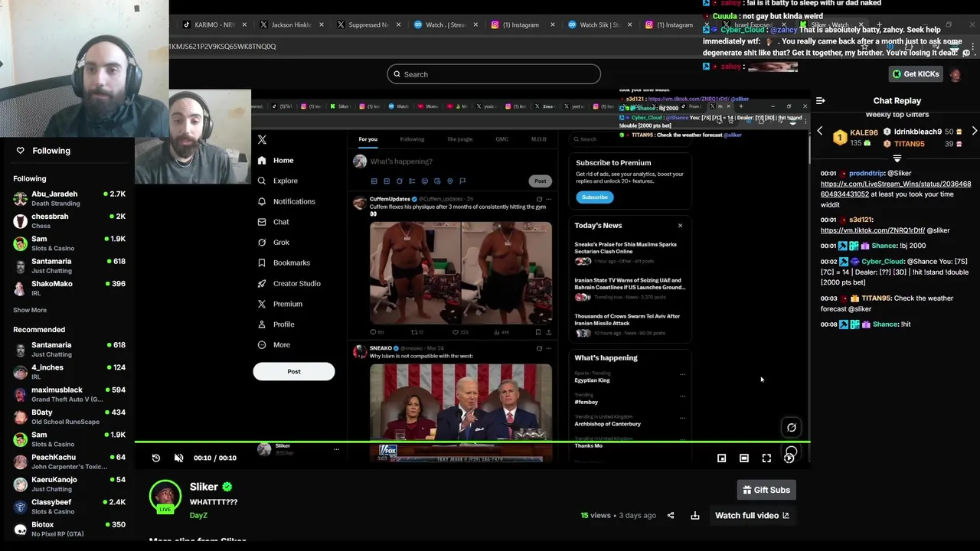Open chessbrah channel in Following
980x551 pixels.
click(x=69, y=221)
